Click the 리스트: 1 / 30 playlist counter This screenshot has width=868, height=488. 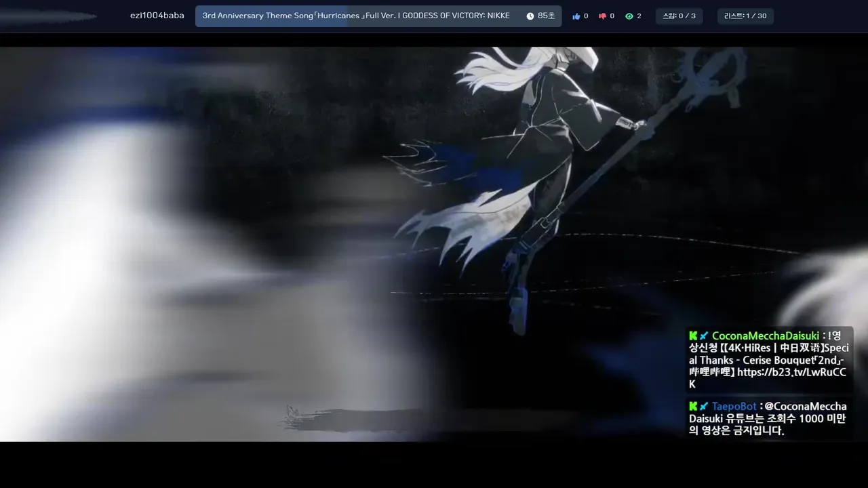[x=745, y=16]
